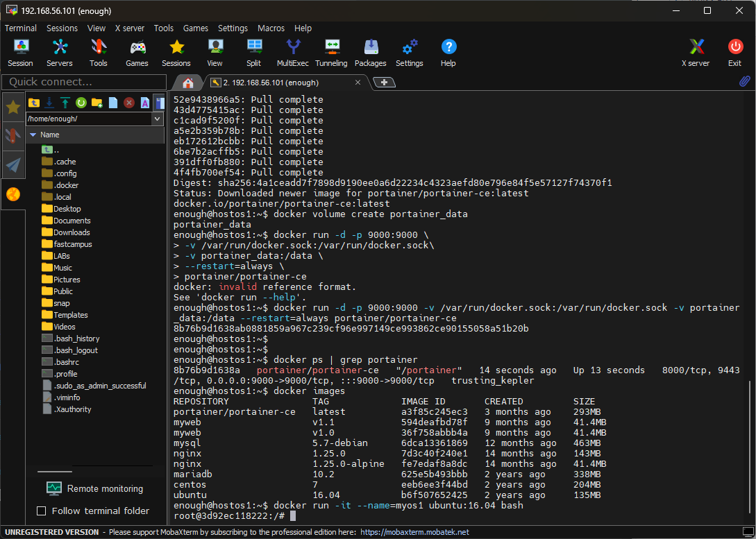Open the sidebar Macros paper-plane tab
This screenshot has height=539, width=756.
click(13, 164)
